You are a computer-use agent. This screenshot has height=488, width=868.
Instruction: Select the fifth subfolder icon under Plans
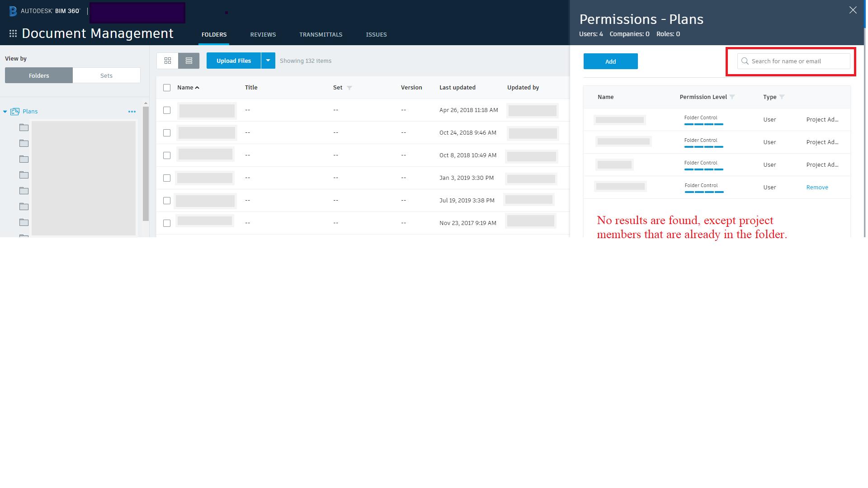click(24, 191)
